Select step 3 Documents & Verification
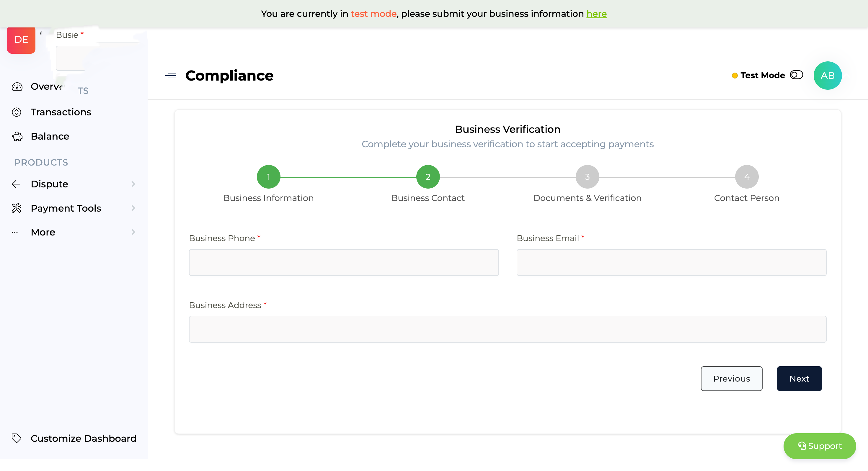This screenshot has height=471, width=868. pyautogui.click(x=587, y=177)
